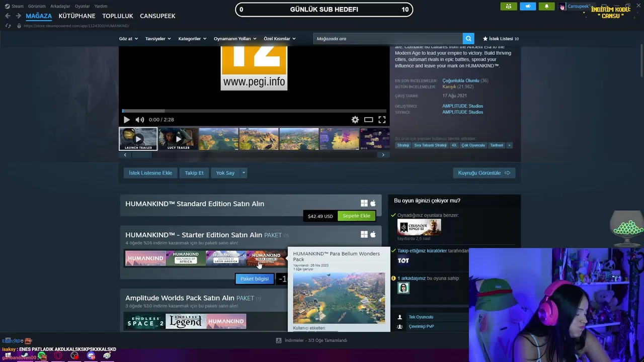
Task: Select the Launch Trailer thumbnail
Action: click(138, 139)
